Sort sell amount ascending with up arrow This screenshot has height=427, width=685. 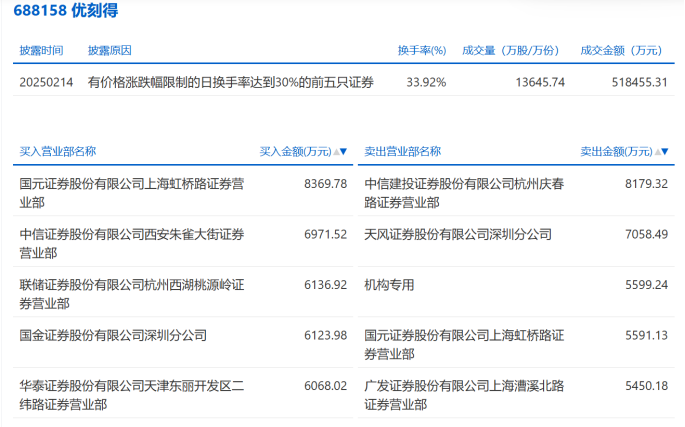click(x=656, y=152)
